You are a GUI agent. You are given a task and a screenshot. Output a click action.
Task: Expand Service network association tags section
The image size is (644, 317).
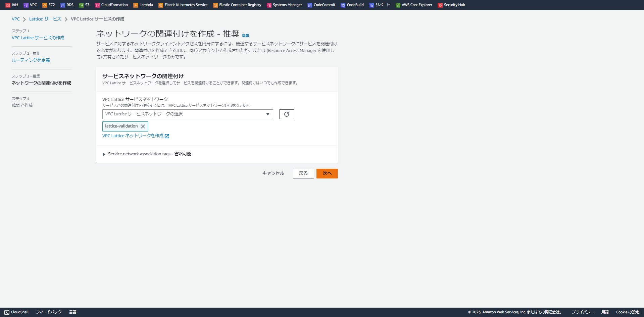(x=147, y=154)
